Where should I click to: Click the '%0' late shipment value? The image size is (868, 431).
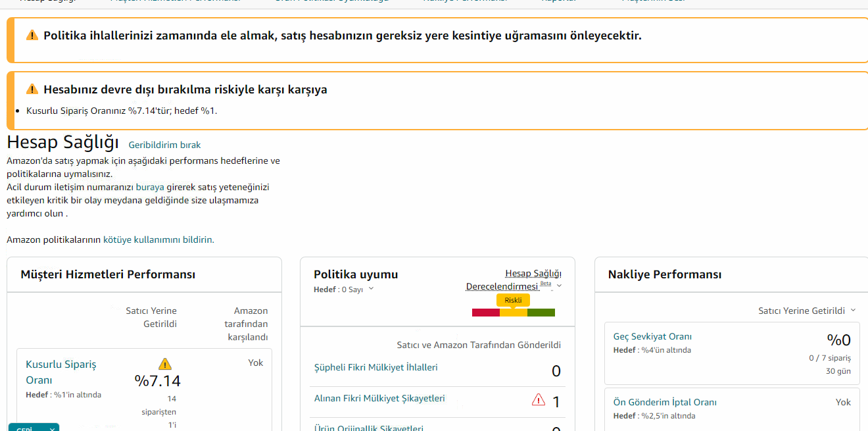click(x=838, y=340)
